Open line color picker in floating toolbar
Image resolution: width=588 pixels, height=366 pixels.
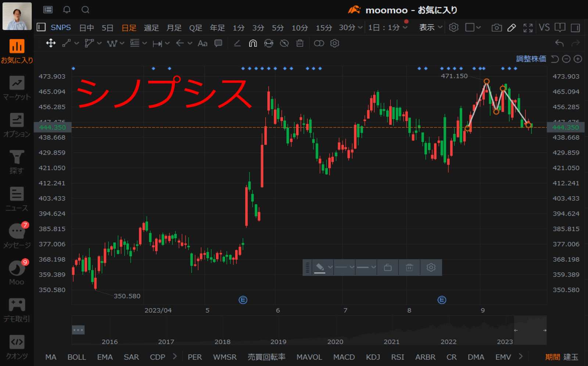(x=323, y=267)
